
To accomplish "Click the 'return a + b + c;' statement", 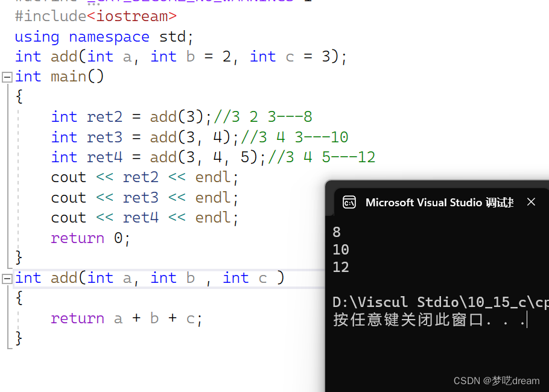I will [127, 318].
